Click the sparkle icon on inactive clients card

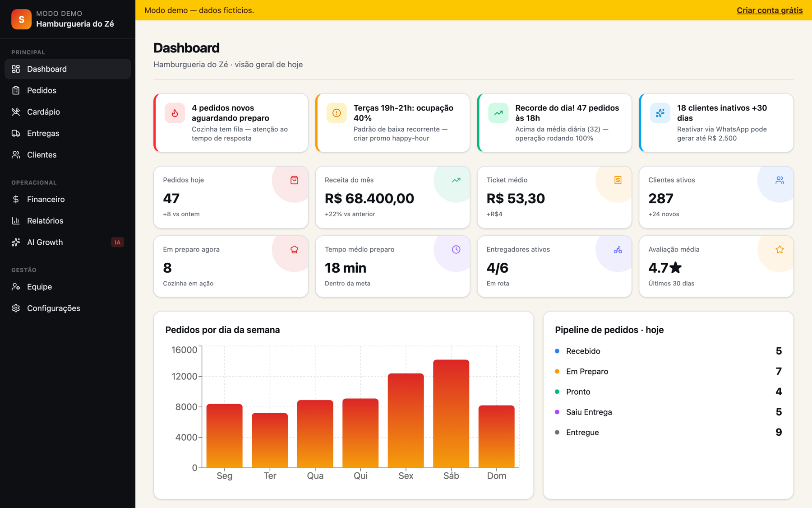point(660,113)
